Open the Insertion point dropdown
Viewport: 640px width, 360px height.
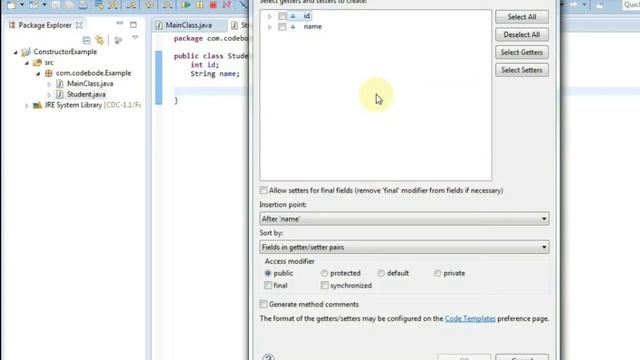coord(404,219)
